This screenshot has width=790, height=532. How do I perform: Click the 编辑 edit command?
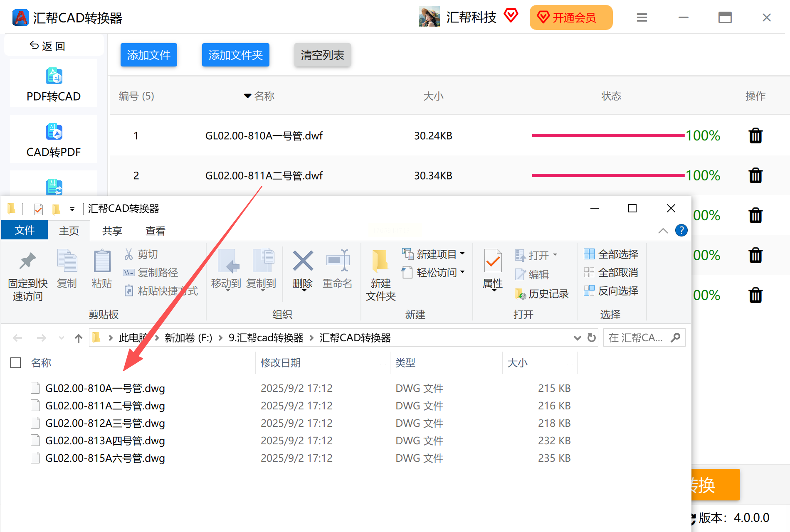point(532,274)
